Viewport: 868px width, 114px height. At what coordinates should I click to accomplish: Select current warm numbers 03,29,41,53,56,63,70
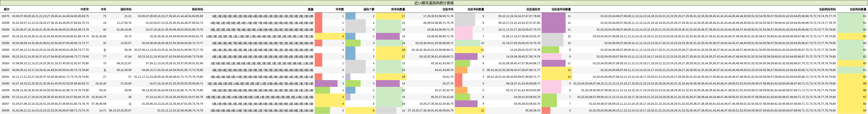coord(527,97)
